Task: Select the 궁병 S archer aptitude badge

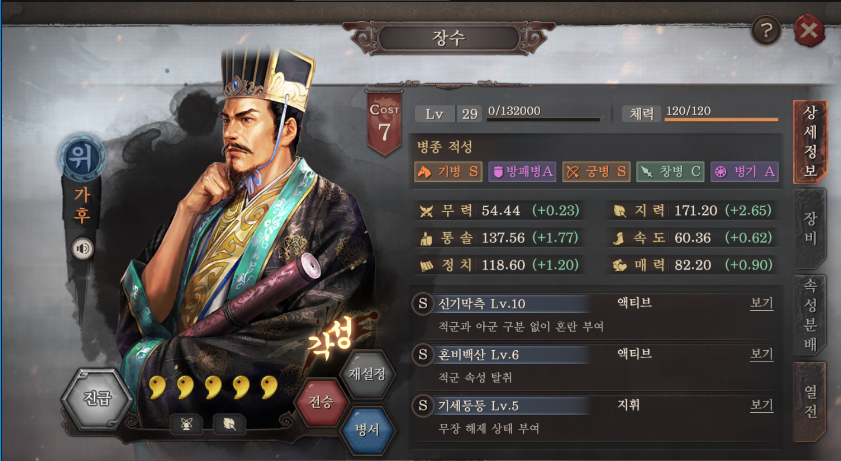Action: tap(596, 172)
